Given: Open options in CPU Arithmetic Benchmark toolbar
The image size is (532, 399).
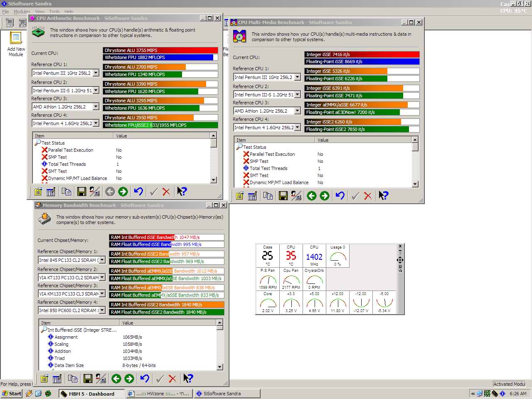Looking at the screenshot, I should click(x=38, y=192).
